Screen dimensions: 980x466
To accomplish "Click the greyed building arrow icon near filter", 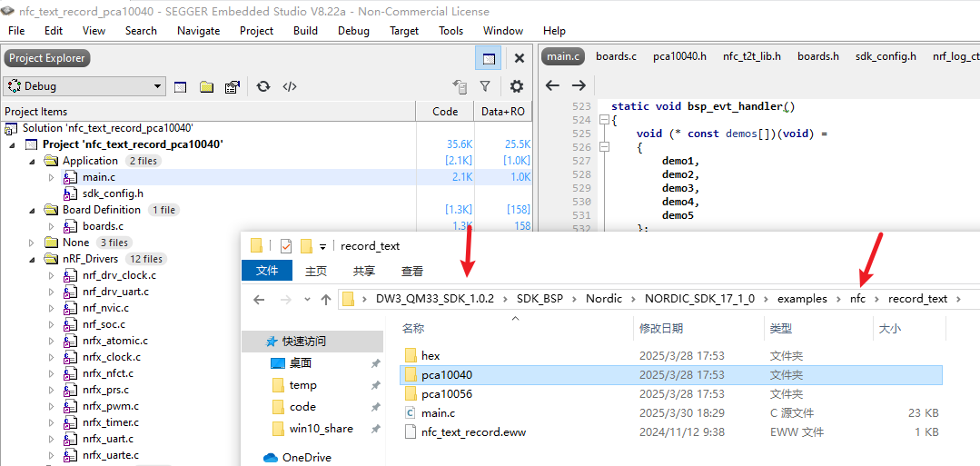I will [460, 86].
